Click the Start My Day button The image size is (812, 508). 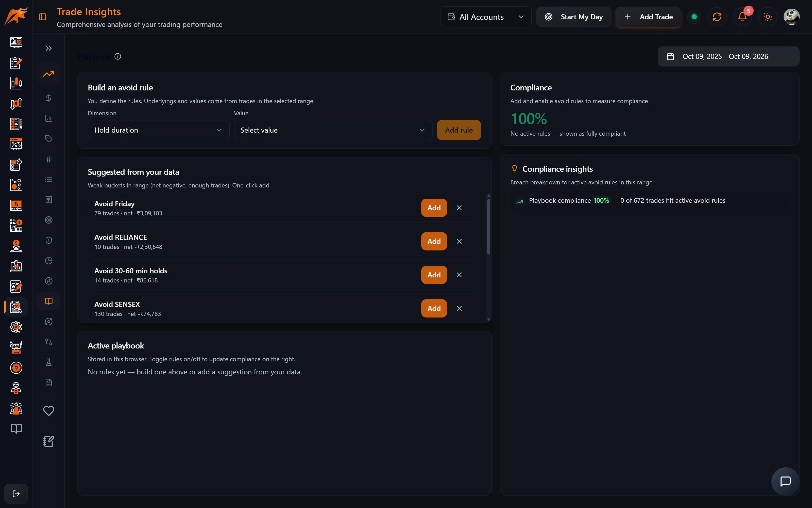(x=573, y=17)
